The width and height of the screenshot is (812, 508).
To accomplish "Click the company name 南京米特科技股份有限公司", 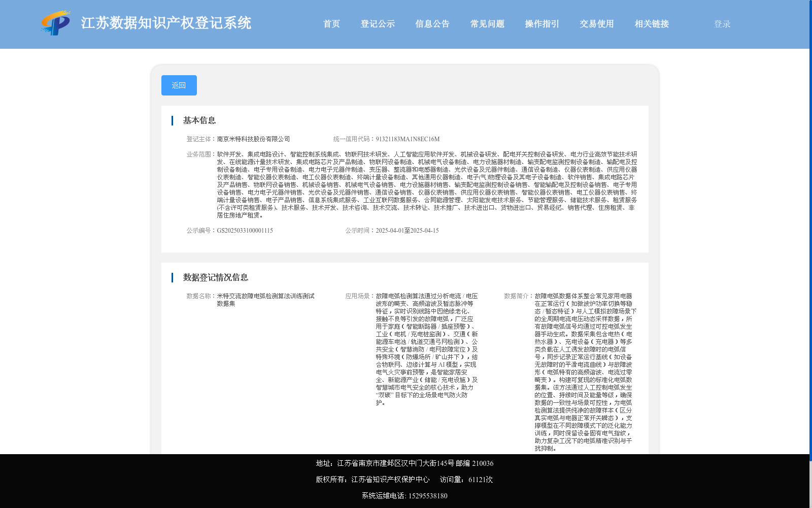I will pos(253,139).
